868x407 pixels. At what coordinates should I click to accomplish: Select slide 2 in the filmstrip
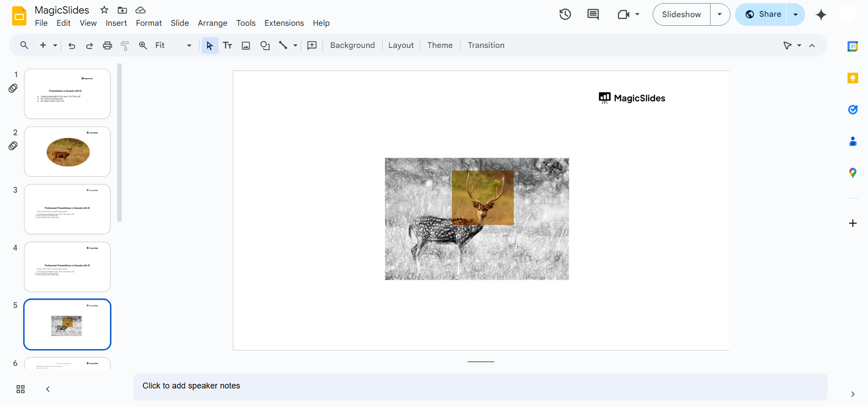(67, 151)
